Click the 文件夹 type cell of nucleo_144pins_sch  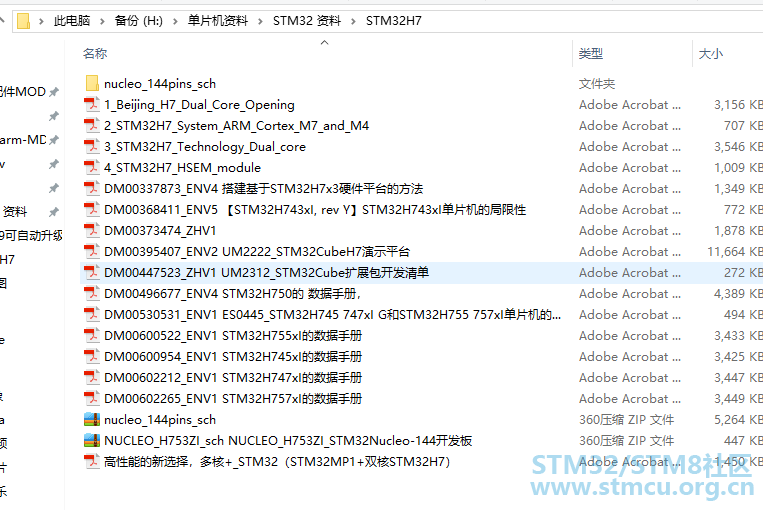pos(597,84)
